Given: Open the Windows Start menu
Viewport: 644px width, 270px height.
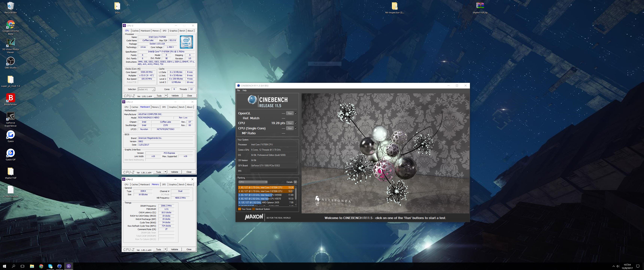Looking at the screenshot, I should (4, 266).
